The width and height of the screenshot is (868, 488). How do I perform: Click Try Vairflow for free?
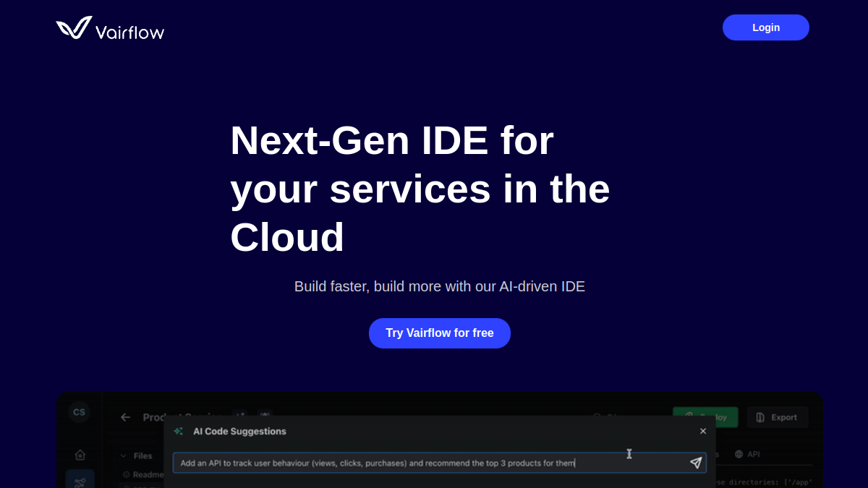[x=440, y=333]
